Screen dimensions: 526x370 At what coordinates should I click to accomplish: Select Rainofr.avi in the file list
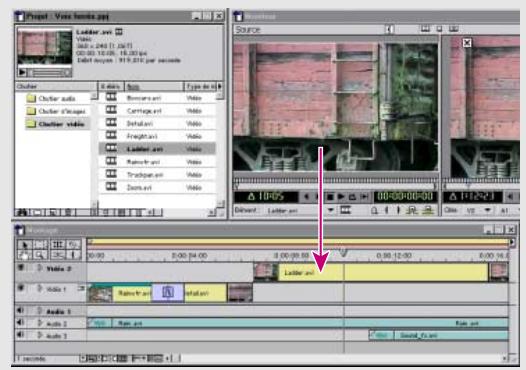[x=157, y=162]
